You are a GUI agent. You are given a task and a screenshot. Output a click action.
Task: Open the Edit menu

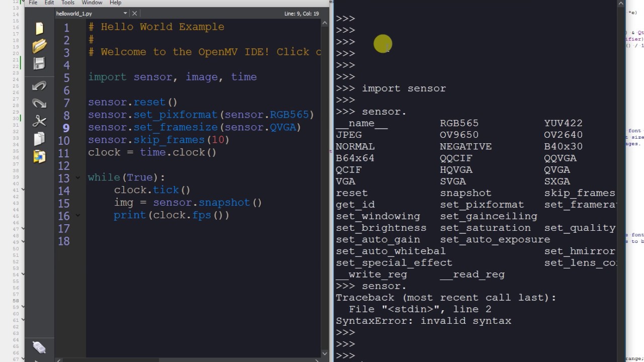tap(49, 3)
